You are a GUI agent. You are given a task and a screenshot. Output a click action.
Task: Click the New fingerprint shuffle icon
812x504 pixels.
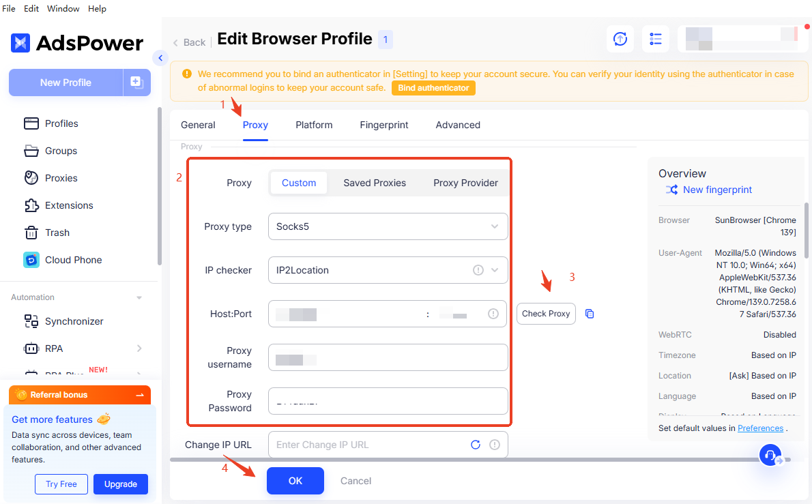[671, 190]
